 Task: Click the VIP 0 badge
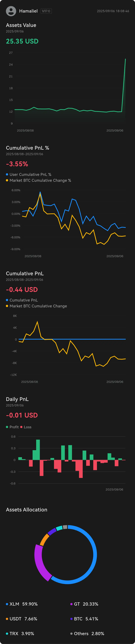[46, 11]
